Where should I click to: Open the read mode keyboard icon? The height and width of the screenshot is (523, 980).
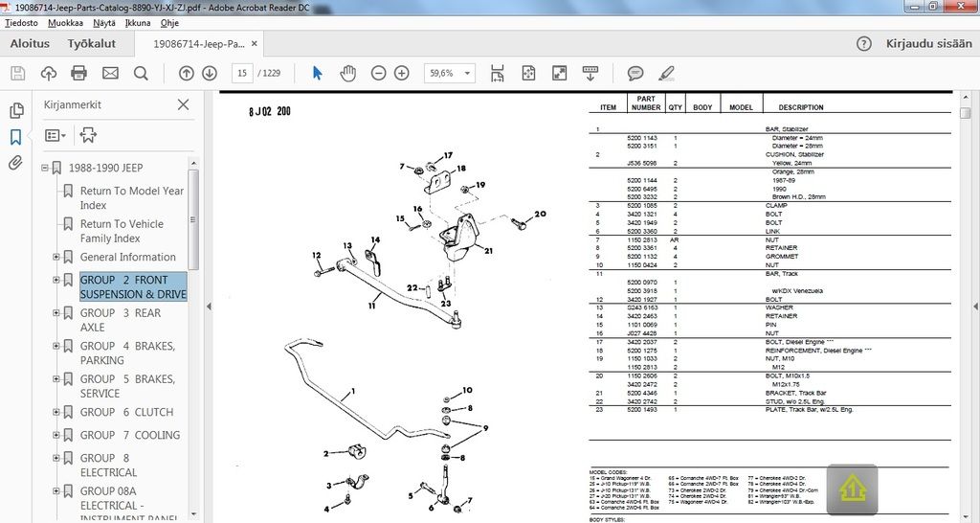[x=590, y=73]
